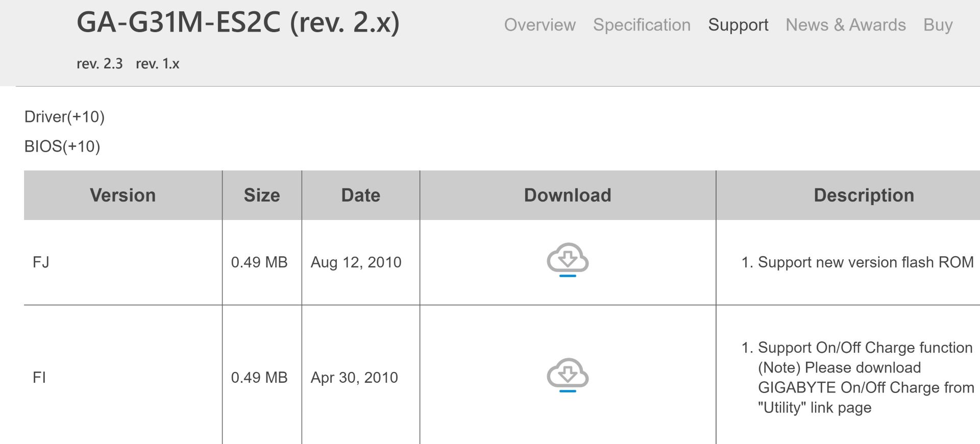The height and width of the screenshot is (444, 980).
Task: Expand the Driver(+10) section
Action: tap(64, 117)
